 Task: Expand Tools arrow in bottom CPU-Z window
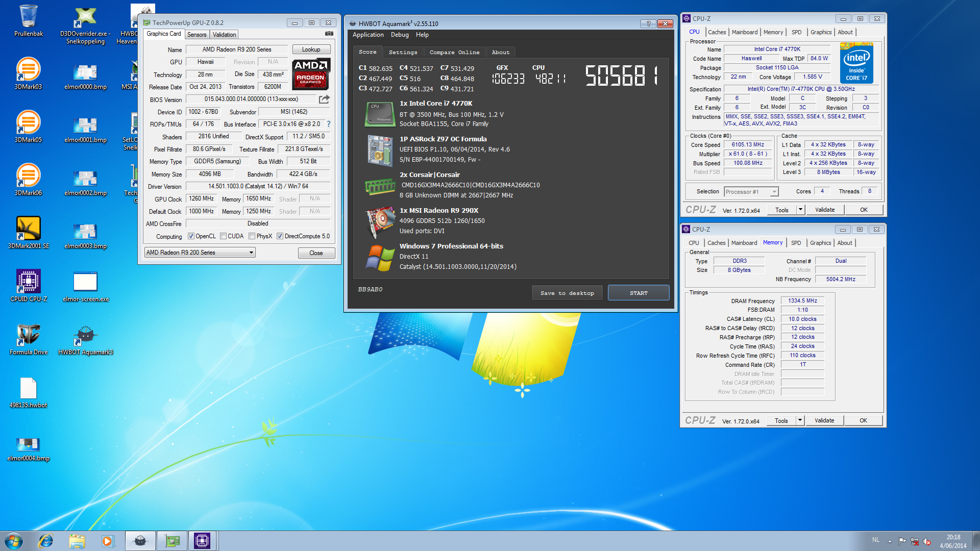tap(800, 420)
